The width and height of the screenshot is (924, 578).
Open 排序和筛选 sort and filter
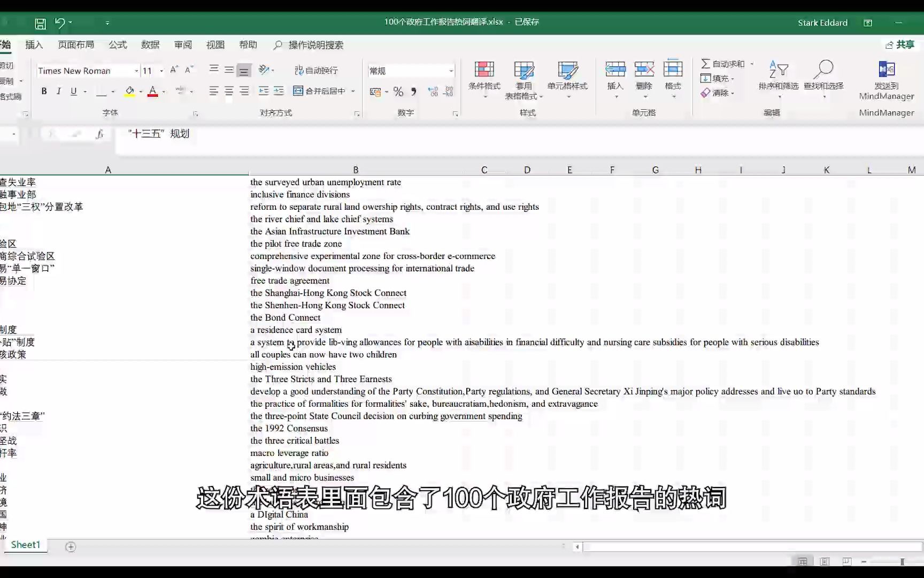[779, 79]
